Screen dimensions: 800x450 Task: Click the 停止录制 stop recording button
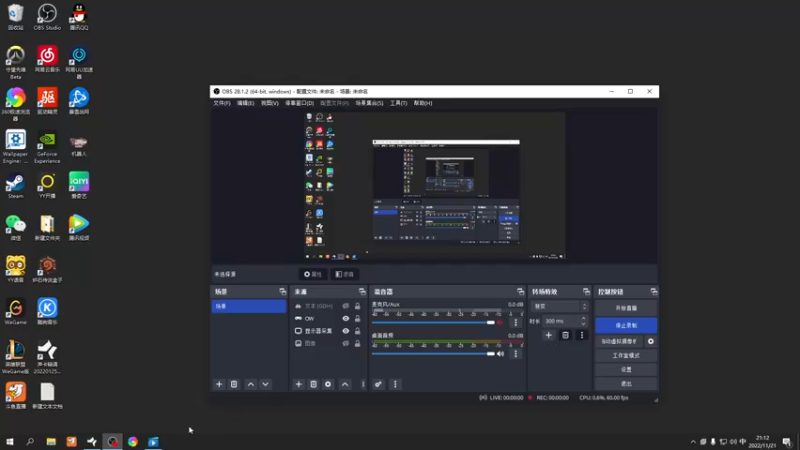[x=626, y=326]
